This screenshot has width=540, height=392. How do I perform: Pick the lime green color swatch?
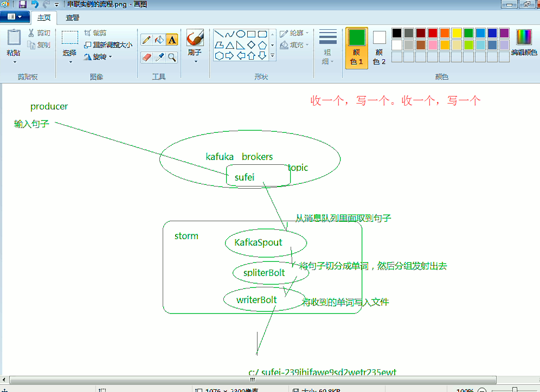pos(468,45)
